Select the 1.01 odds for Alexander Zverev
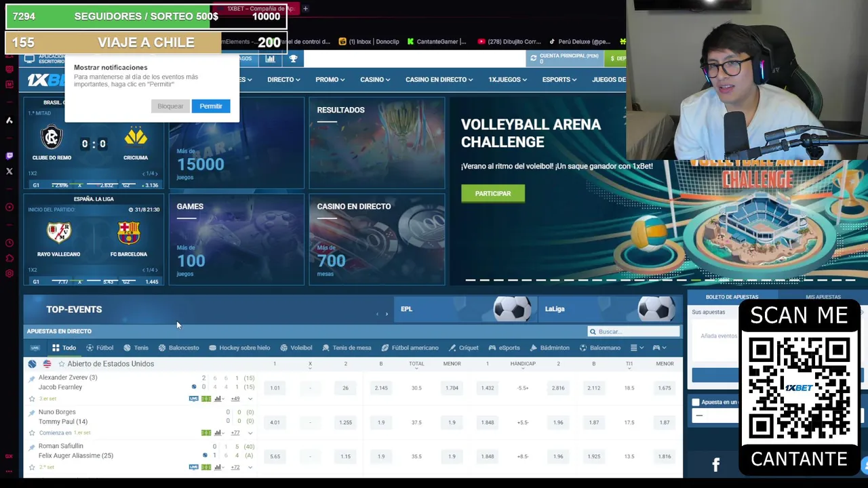The width and height of the screenshot is (868, 488). [275, 388]
